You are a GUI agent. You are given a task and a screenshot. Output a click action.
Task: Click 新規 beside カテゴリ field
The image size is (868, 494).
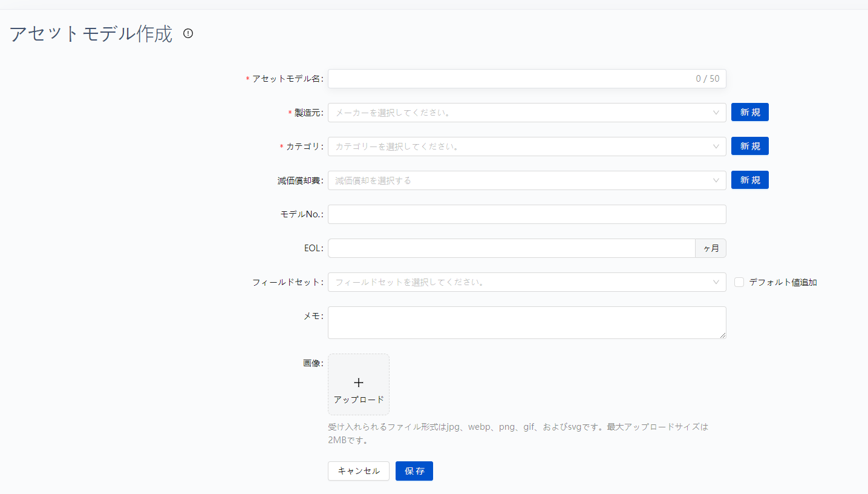click(749, 146)
